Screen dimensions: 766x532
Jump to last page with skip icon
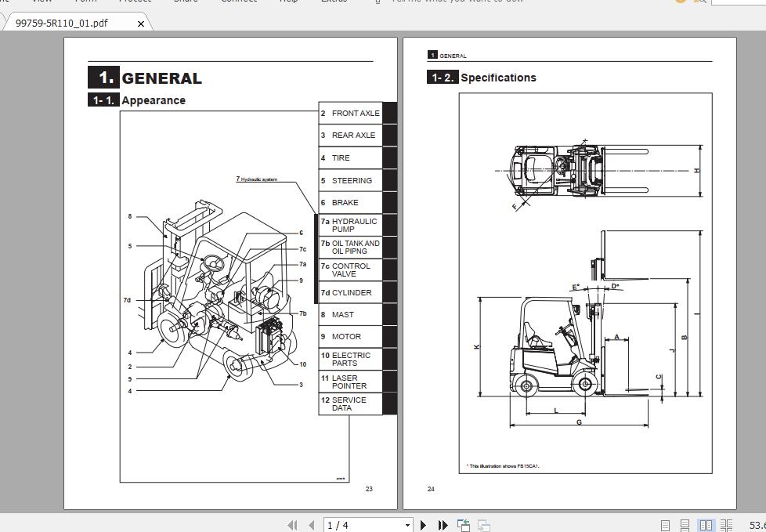coord(442,523)
